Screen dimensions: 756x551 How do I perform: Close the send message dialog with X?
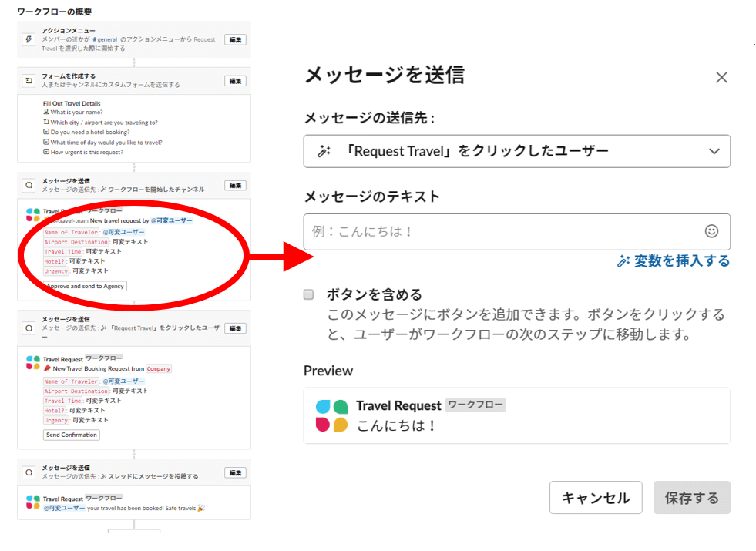click(721, 77)
